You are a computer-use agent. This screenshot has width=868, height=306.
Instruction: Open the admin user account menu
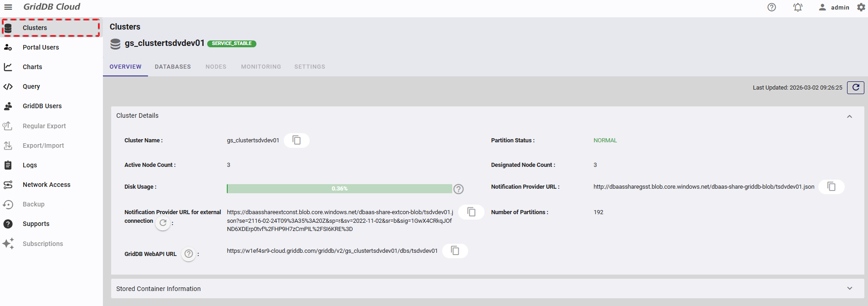point(834,7)
